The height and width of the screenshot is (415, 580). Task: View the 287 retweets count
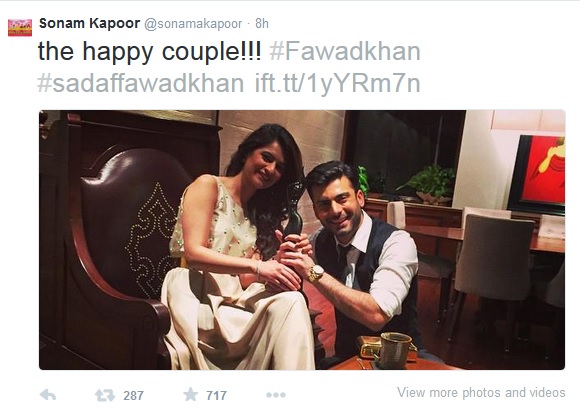(133, 395)
